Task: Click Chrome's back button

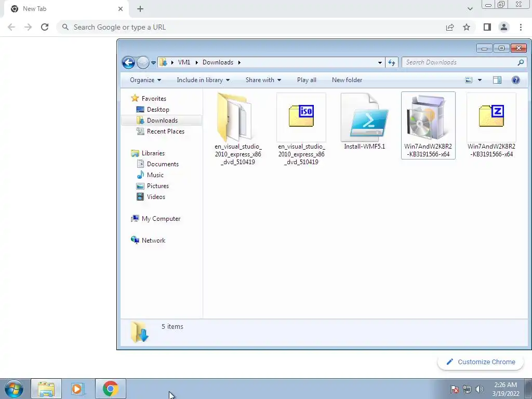Action: tap(11, 27)
